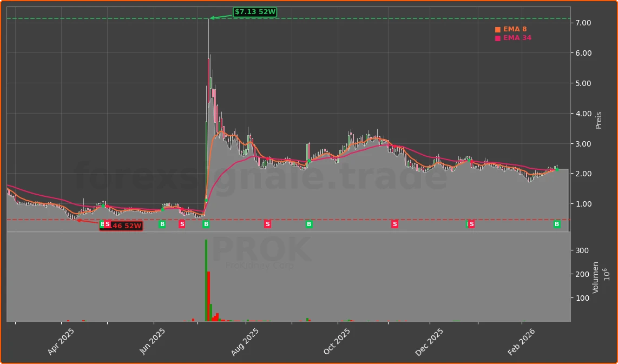Select the red S sell marker near August 2025
The image size is (618, 364).
click(x=266, y=224)
